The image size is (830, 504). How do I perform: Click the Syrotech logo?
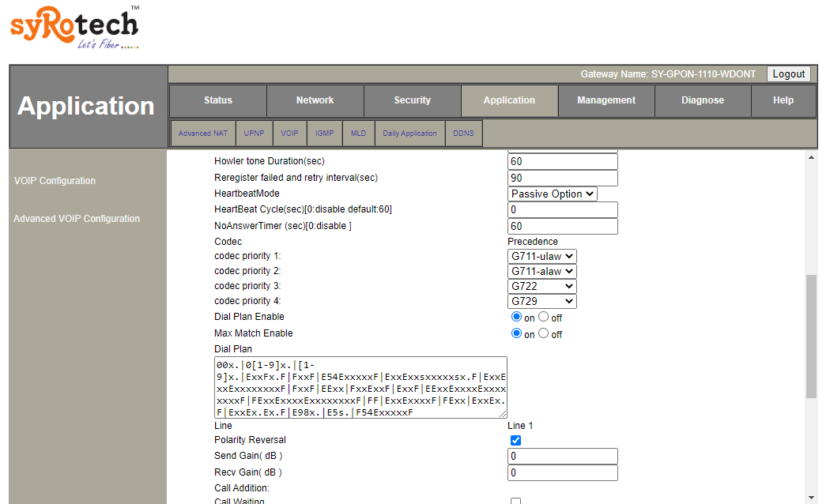coord(74,28)
